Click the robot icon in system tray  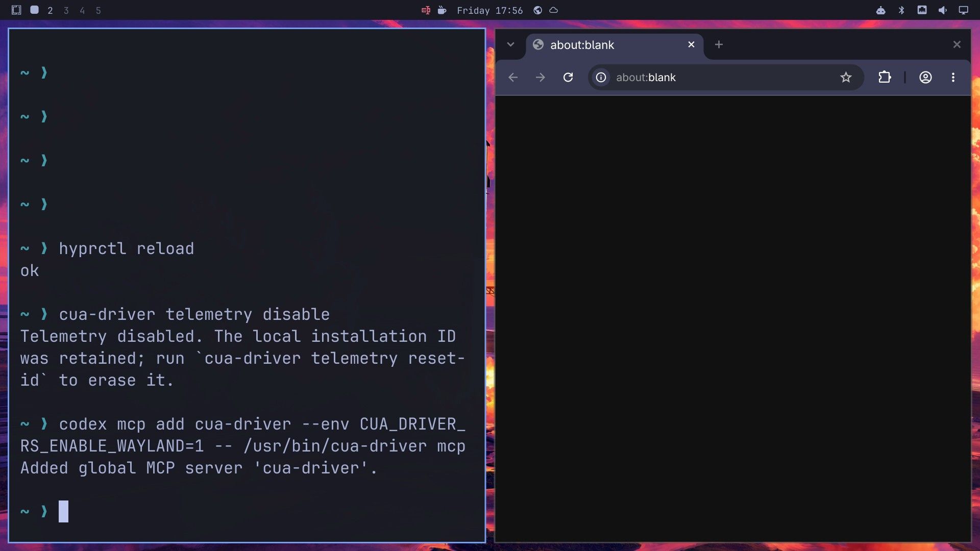880,10
